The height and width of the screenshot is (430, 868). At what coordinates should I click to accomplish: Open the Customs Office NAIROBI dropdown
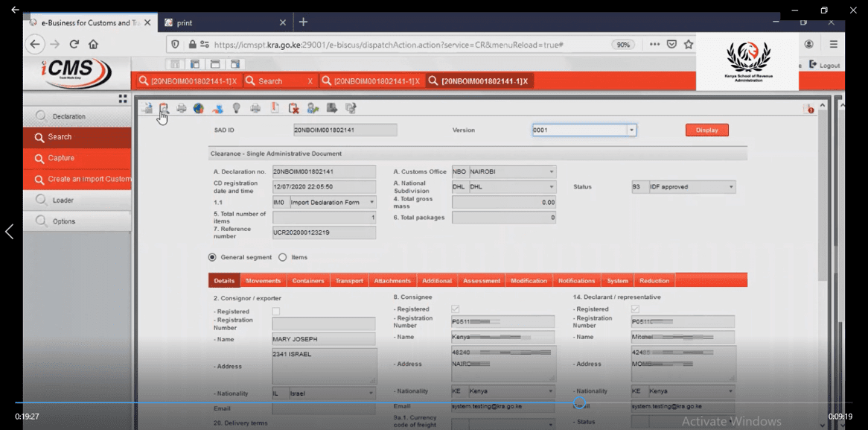pyautogui.click(x=552, y=172)
